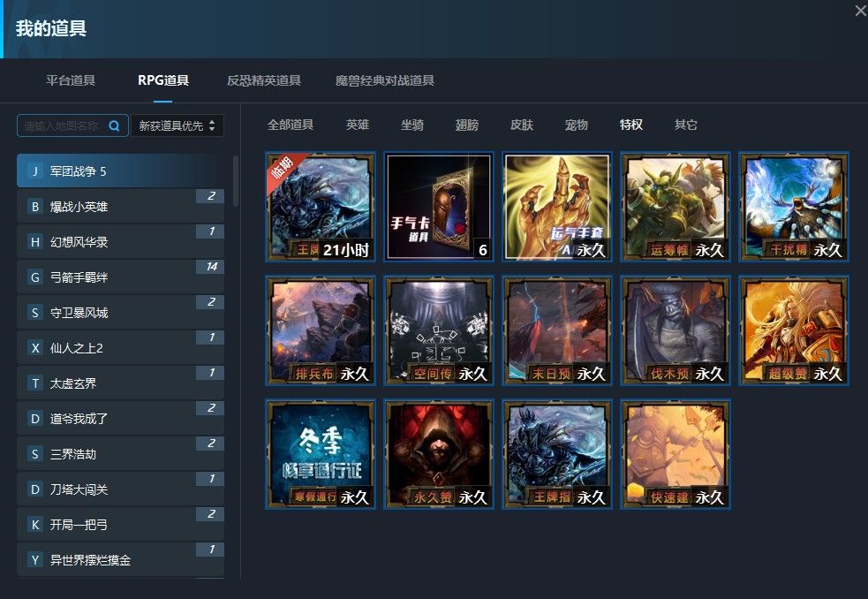Open the 末日预 privilege item
Viewport: 868px width, 599px height.
pos(557,330)
